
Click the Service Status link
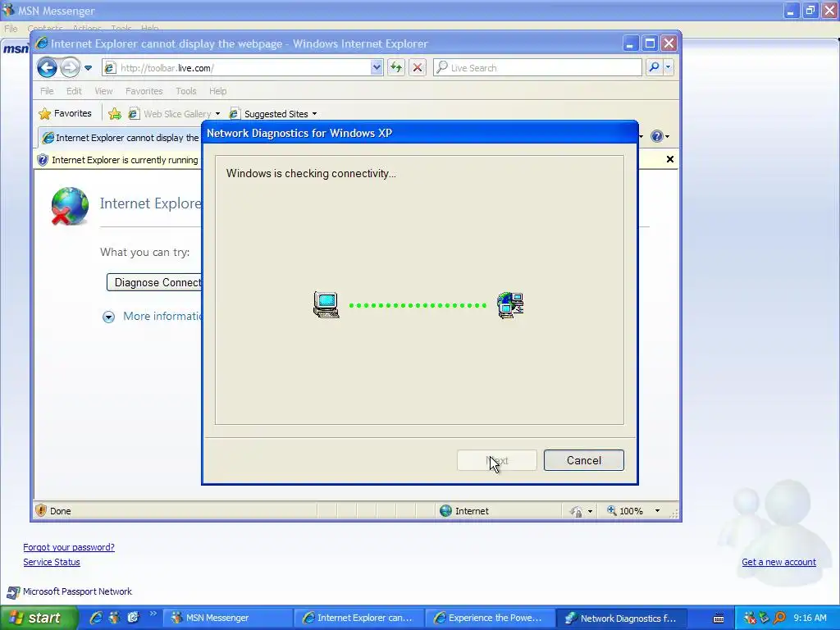point(52,562)
